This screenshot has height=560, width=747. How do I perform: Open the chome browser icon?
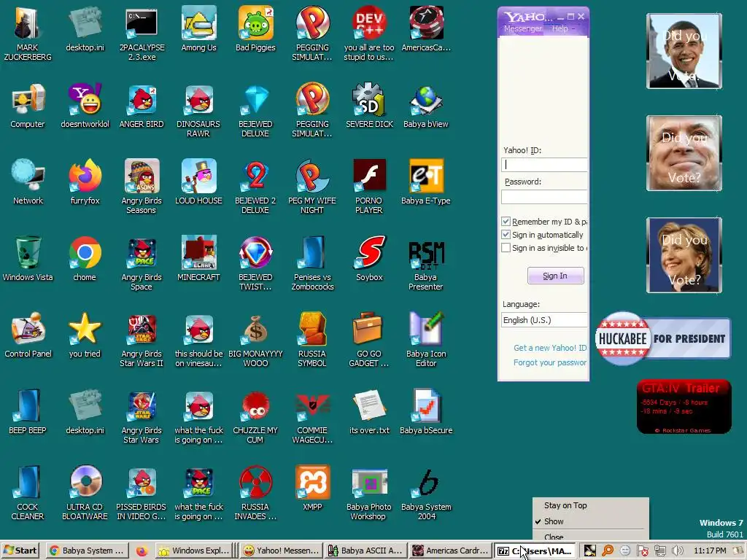(85, 259)
